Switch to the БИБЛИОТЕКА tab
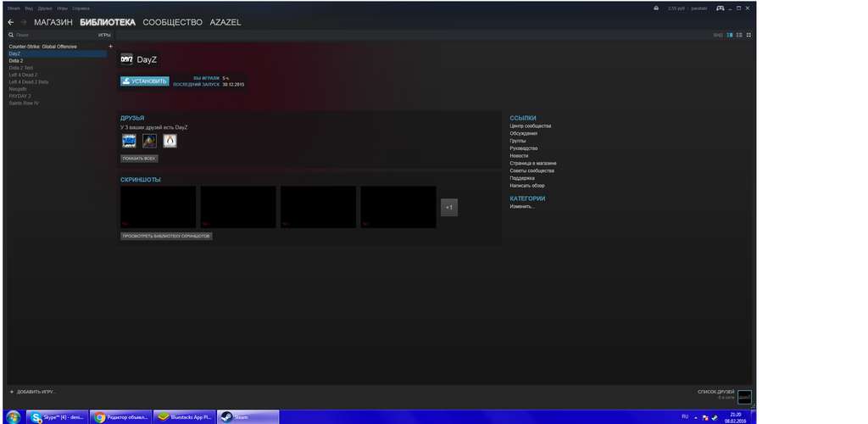The width and height of the screenshot is (868, 424). 108,22
